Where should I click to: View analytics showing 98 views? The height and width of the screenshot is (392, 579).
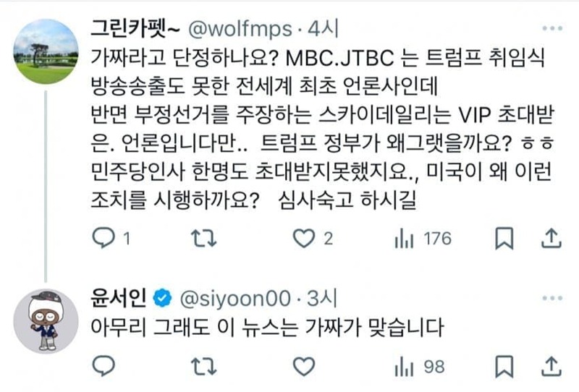(420, 367)
